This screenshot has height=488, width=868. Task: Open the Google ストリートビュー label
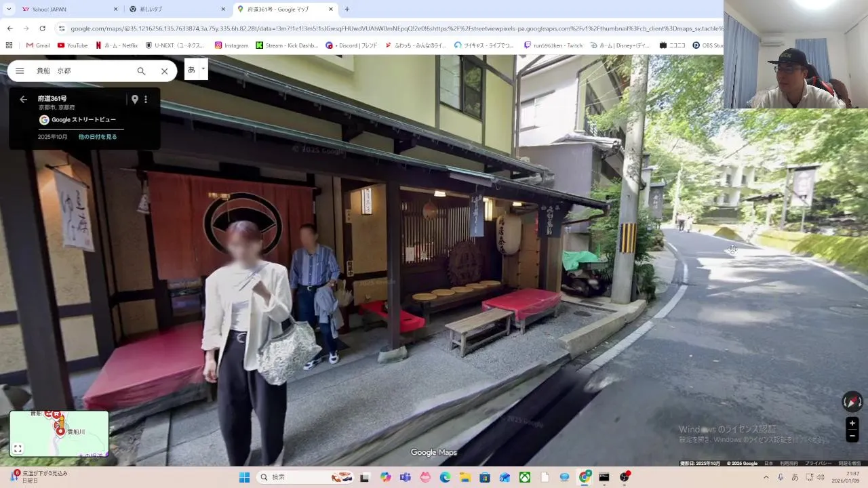(77, 120)
